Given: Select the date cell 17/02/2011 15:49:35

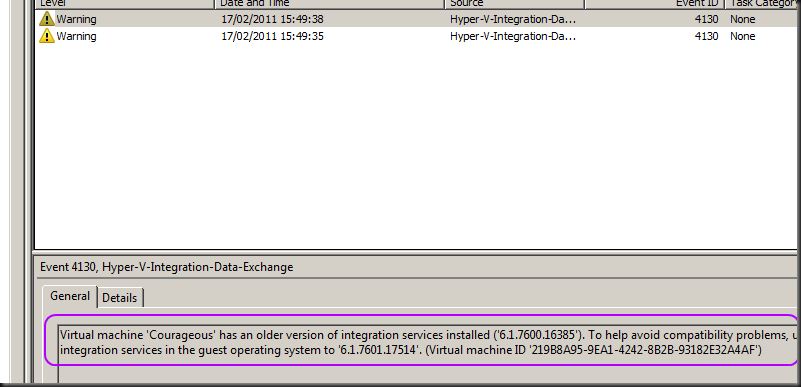Looking at the screenshot, I should pos(272,36).
